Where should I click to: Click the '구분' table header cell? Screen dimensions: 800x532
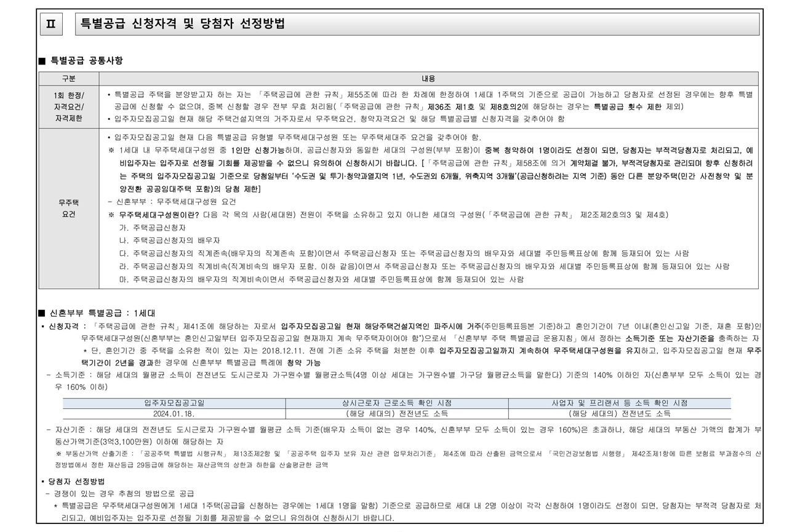point(69,79)
